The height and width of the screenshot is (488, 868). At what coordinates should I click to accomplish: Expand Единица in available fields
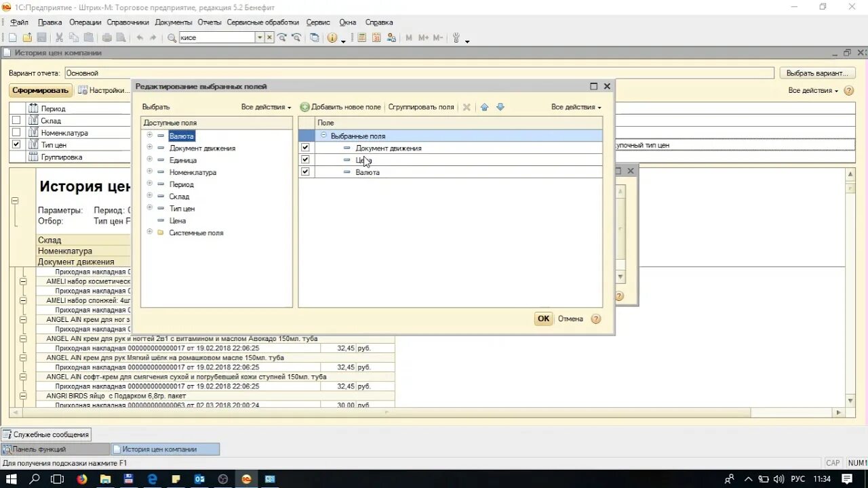(x=149, y=160)
